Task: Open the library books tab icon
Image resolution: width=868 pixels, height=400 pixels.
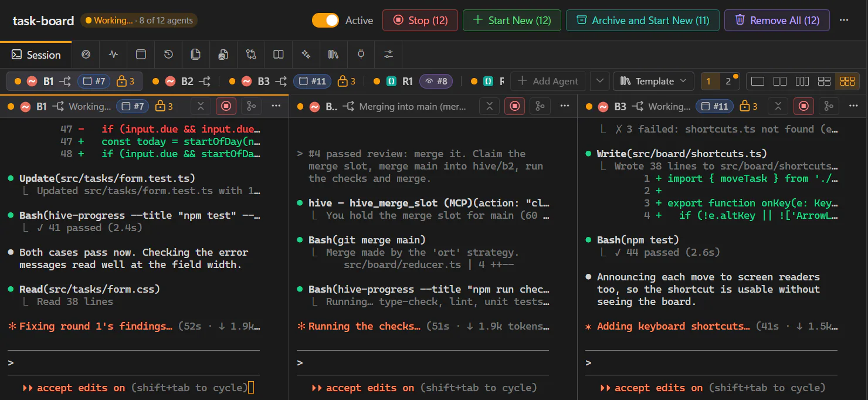Action: [334, 55]
